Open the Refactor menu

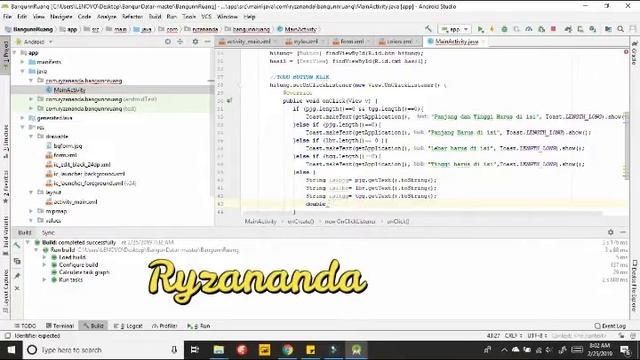133,17
